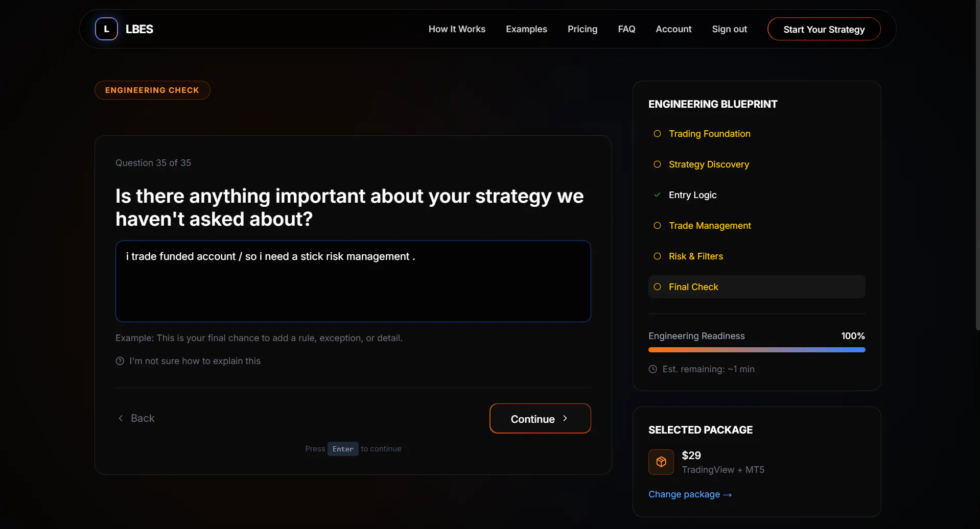
Task: Click the Enter key hint
Action: tap(343, 449)
